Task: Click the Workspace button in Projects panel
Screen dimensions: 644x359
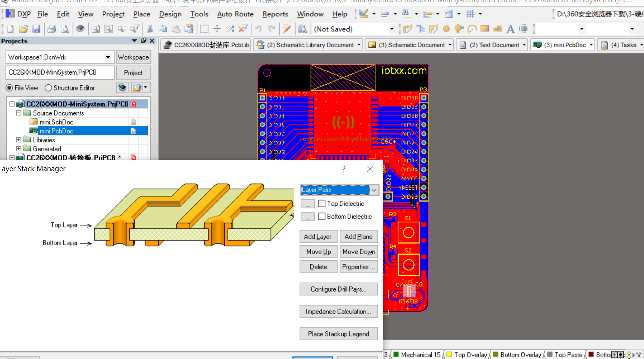Action: (133, 57)
